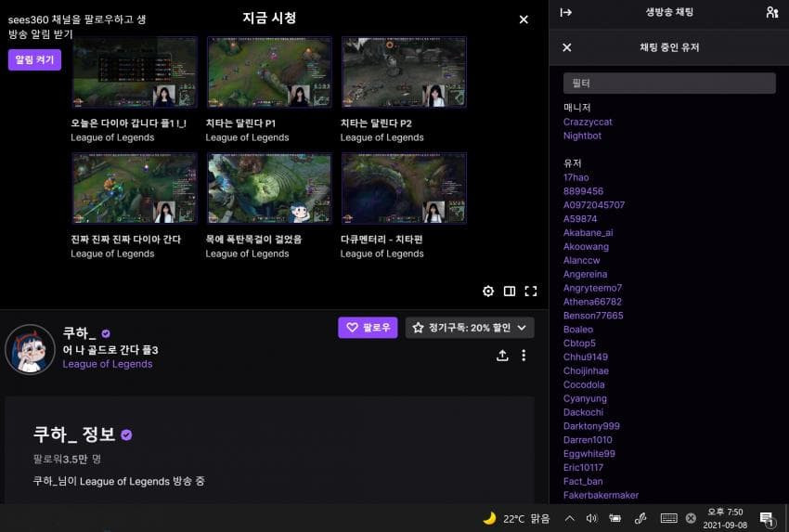Select user Fakerbakermaker
This screenshot has width=789, height=532.
click(x=601, y=495)
